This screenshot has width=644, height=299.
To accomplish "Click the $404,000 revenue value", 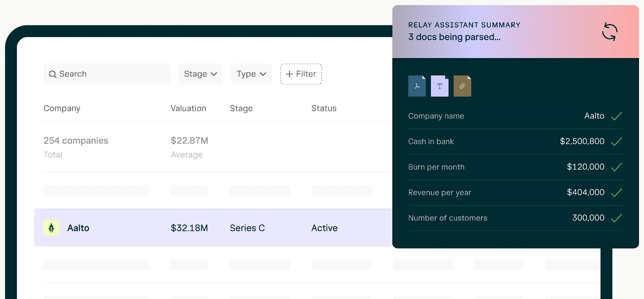I will [x=585, y=193].
